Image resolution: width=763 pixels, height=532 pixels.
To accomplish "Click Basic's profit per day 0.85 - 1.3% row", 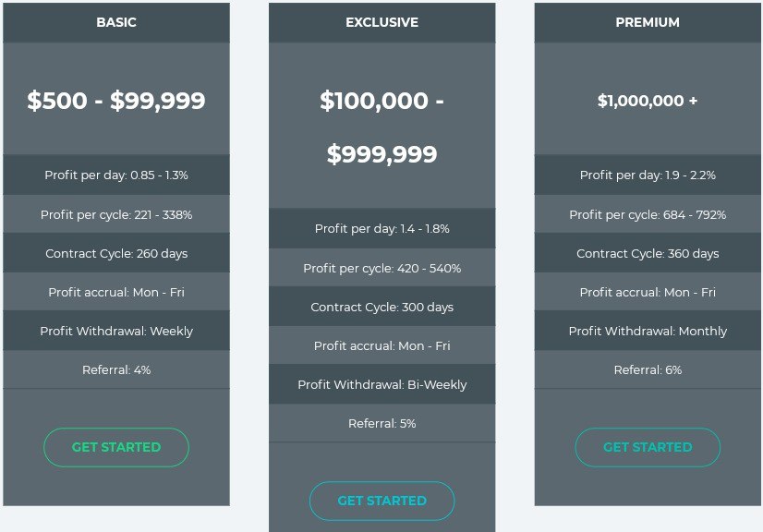I will [x=116, y=175].
